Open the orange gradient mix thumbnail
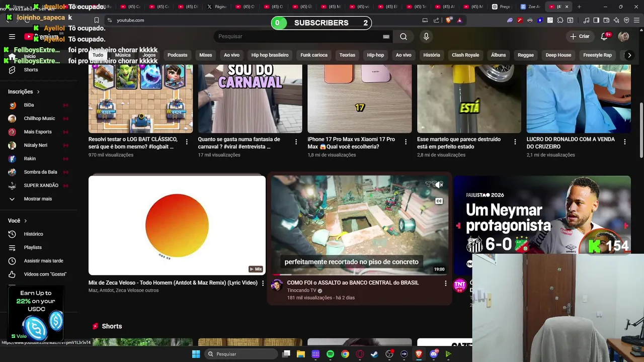This screenshot has height=362, width=644. click(x=177, y=225)
